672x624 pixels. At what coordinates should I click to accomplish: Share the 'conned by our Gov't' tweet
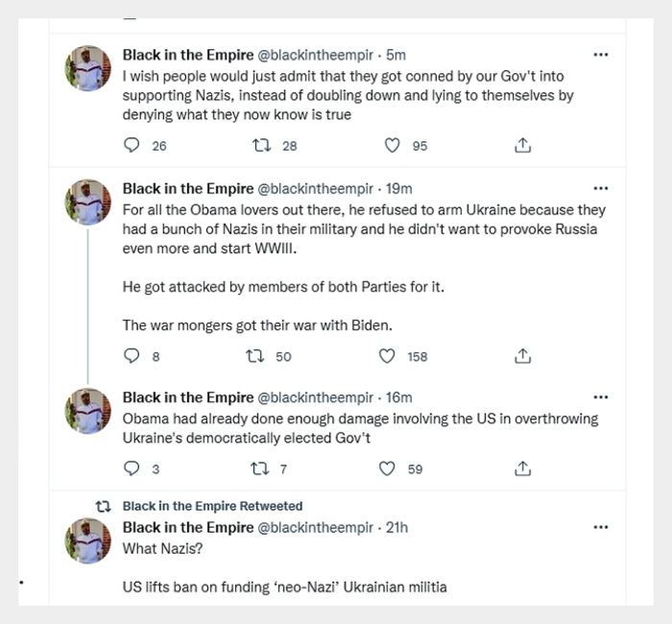(523, 146)
